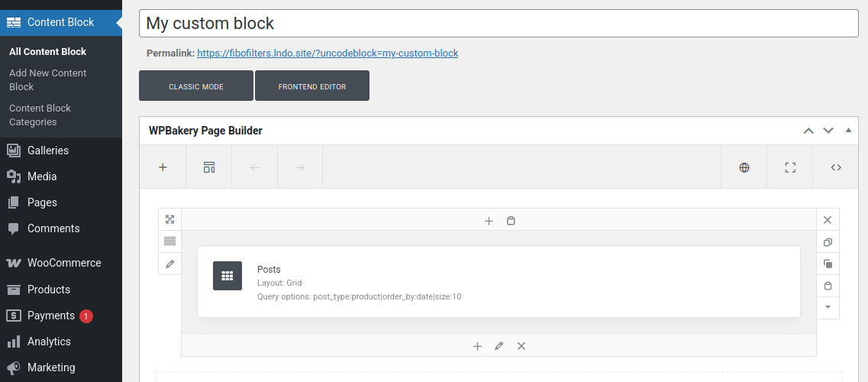Select the Posts grid element icon
Screen dimensions: 868x382
tap(227, 276)
